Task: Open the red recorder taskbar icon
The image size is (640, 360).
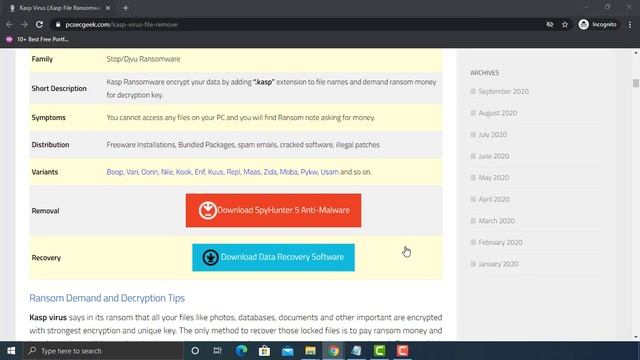Action: 402,351
